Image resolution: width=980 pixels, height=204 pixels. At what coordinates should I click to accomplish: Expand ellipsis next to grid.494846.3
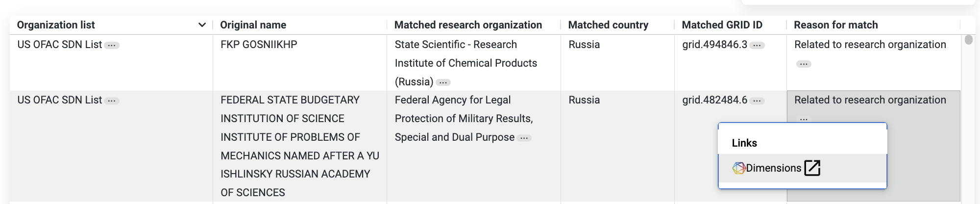tap(757, 45)
